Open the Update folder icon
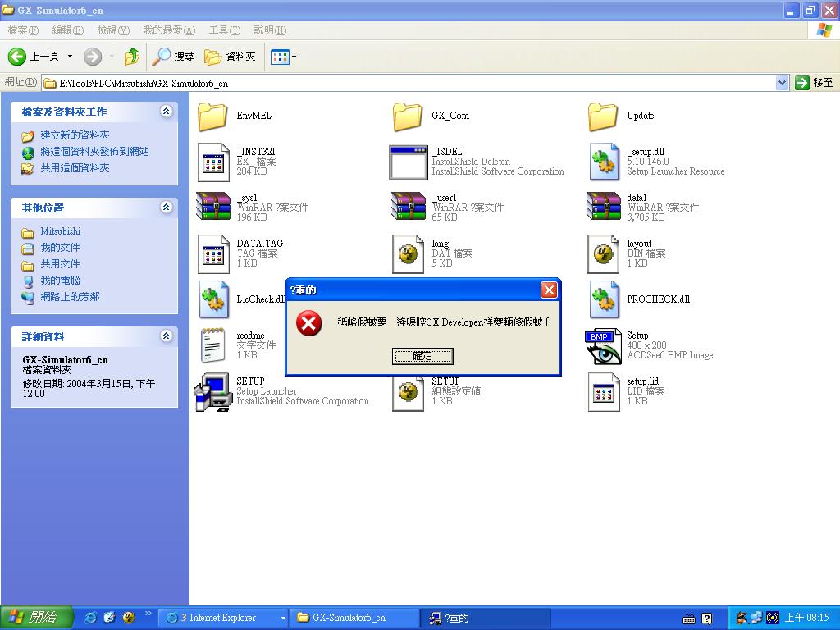 click(603, 116)
